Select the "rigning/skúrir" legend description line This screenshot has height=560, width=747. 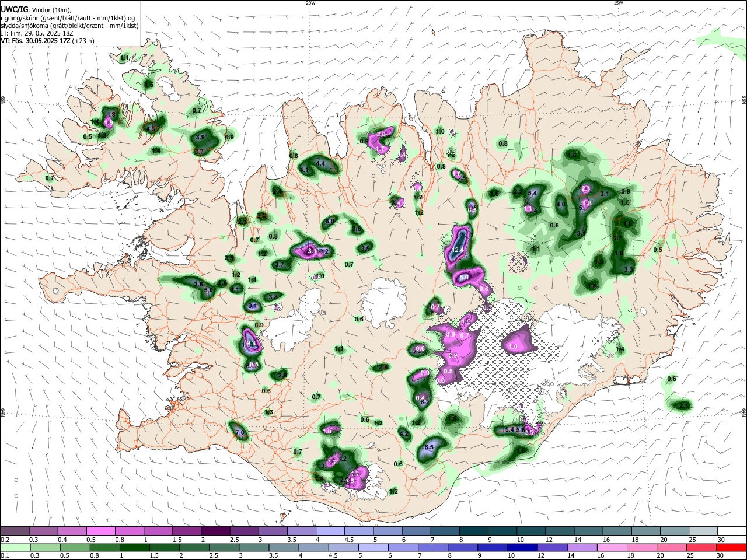click(68, 18)
